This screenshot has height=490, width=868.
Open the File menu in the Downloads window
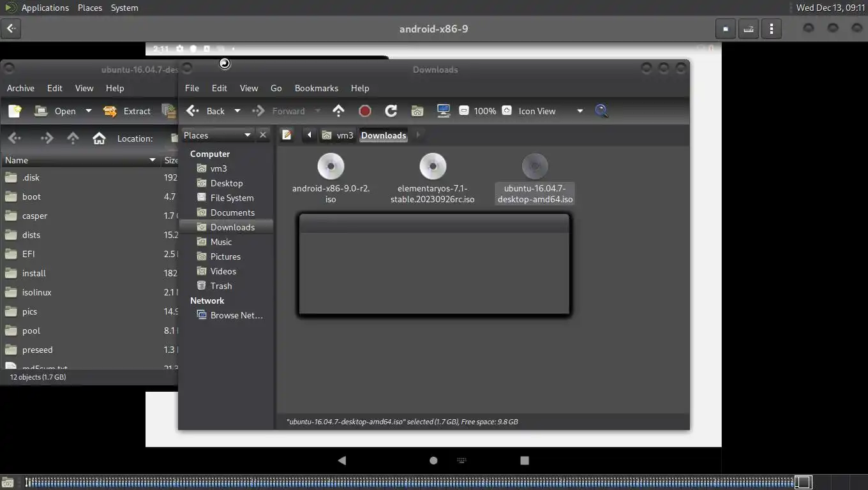pyautogui.click(x=192, y=88)
